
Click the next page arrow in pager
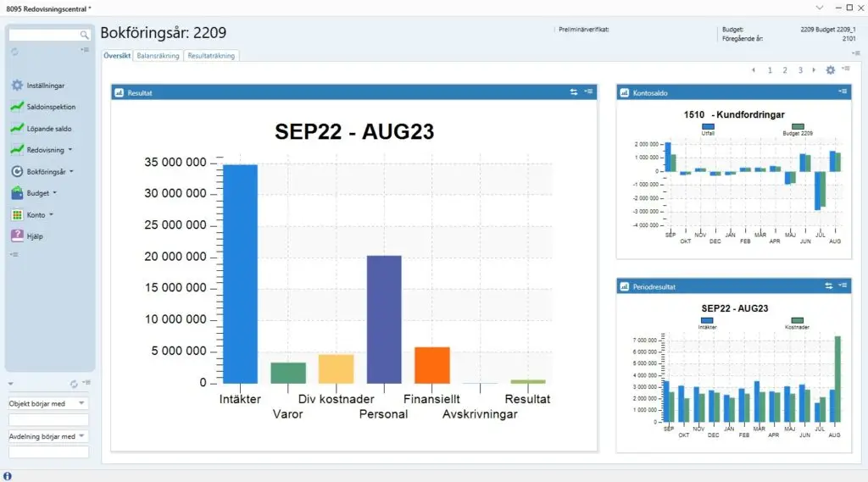coord(815,70)
